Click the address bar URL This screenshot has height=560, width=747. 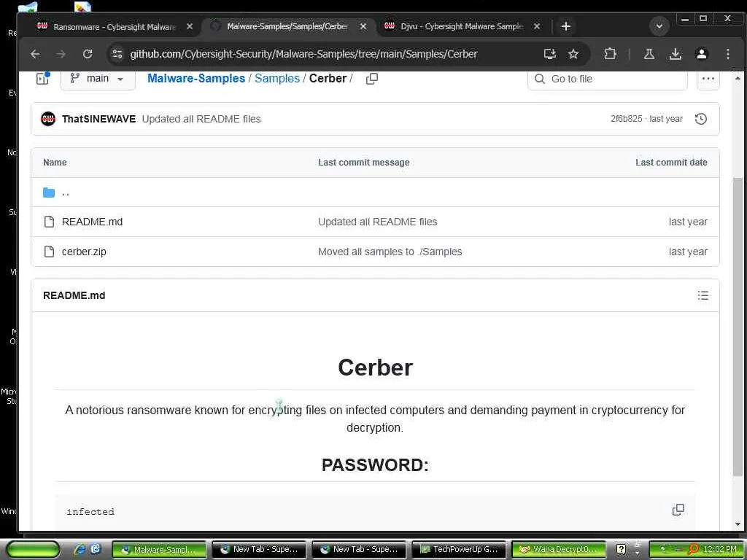(x=303, y=54)
